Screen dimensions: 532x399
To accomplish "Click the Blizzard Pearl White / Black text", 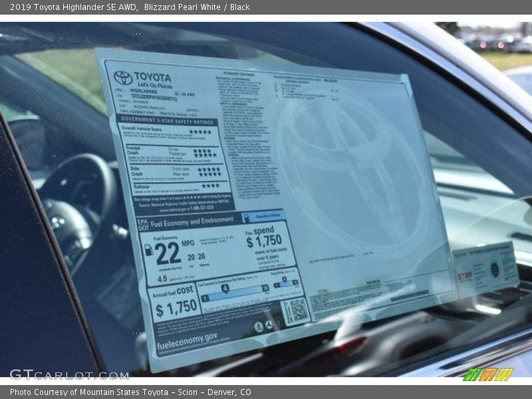I will (x=197, y=7).
